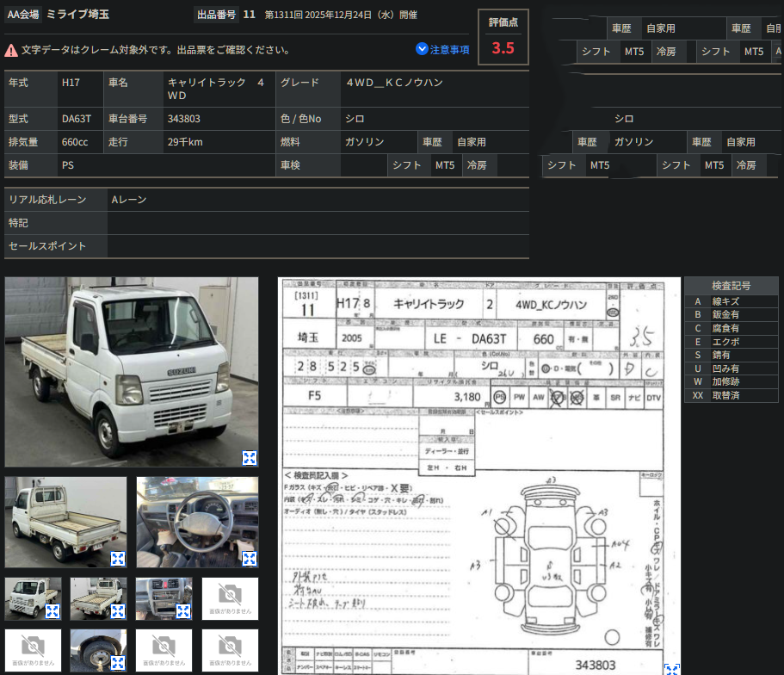Open the tire and wheel arch thumbnail

pyautogui.click(x=98, y=651)
